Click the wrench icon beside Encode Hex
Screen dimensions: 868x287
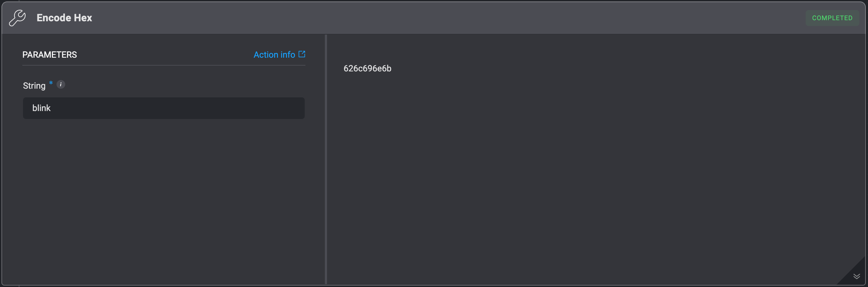17,18
